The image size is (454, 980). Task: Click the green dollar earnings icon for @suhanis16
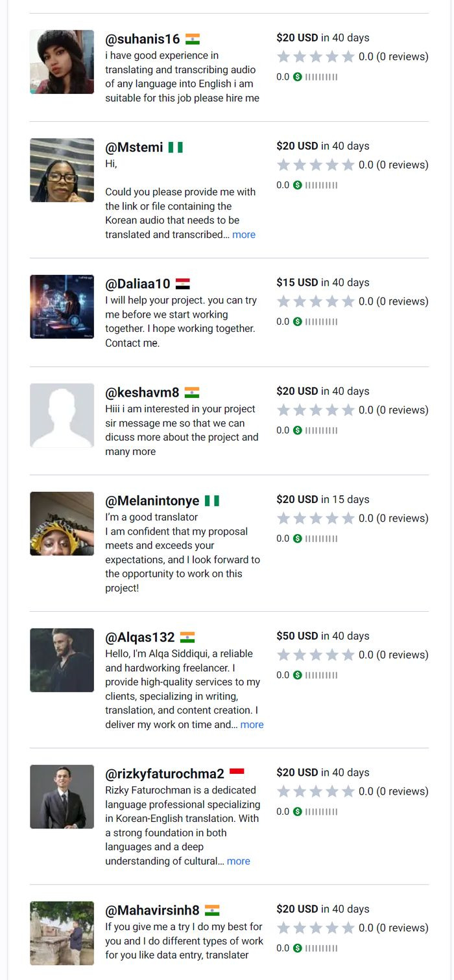pos(298,77)
